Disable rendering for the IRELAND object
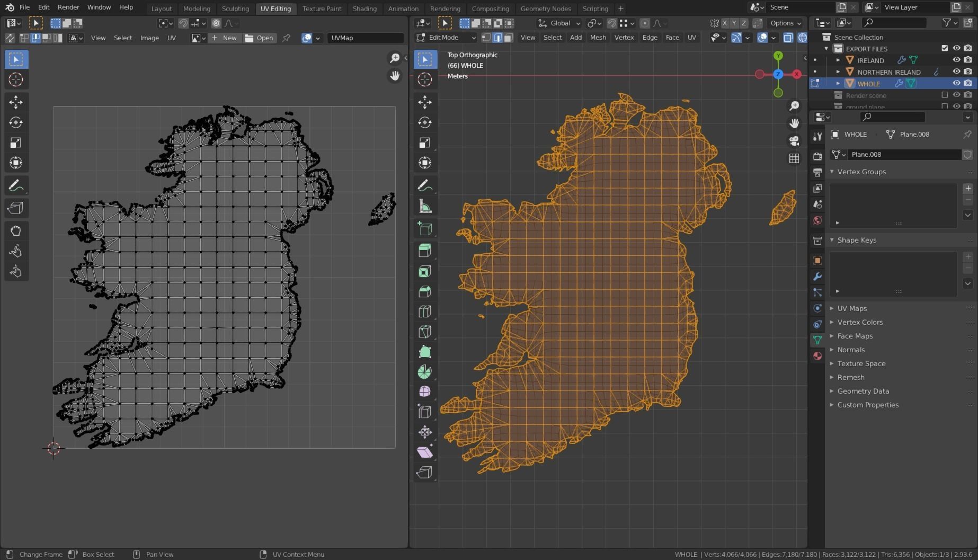The height and width of the screenshot is (560, 978). tap(968, 60)
